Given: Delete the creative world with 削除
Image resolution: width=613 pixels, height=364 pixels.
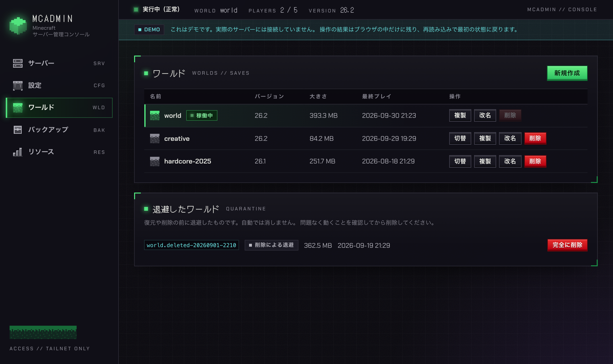Looking at the screenshot, I should [x=535, y=139].
